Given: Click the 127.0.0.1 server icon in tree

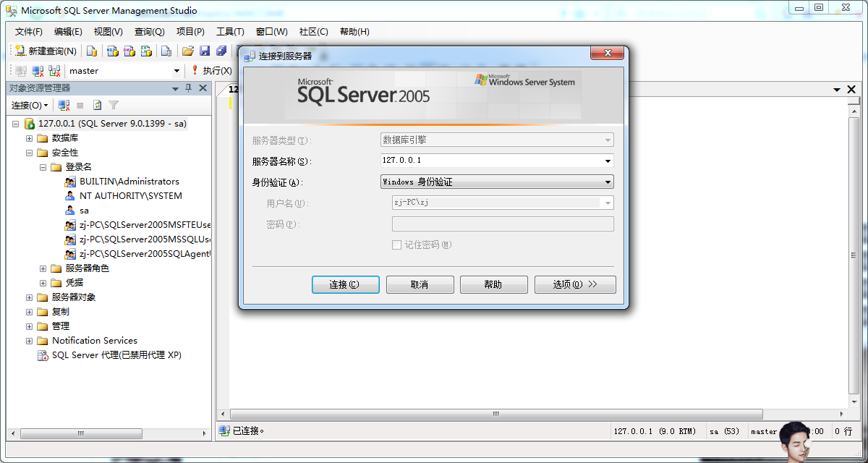Looking at the screenshot, I should pyautogui.click(x=30, y=124).
